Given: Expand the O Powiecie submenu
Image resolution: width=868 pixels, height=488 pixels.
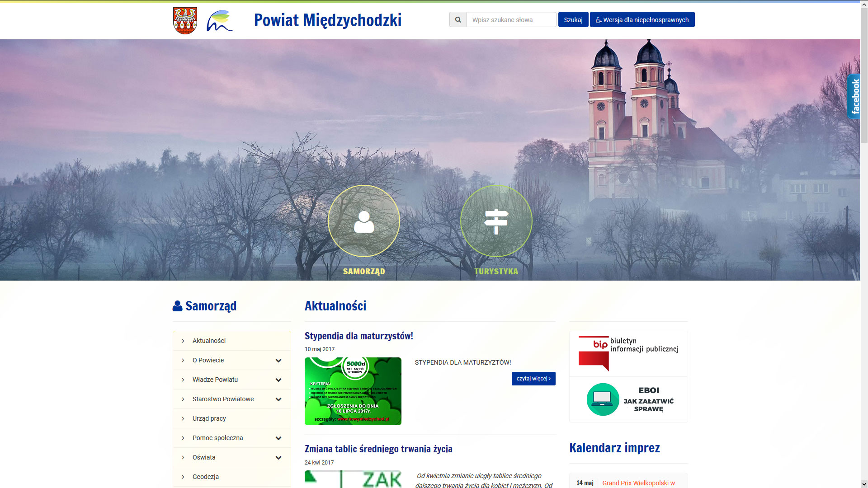Looking at the screenshot, I should [278, 361].
